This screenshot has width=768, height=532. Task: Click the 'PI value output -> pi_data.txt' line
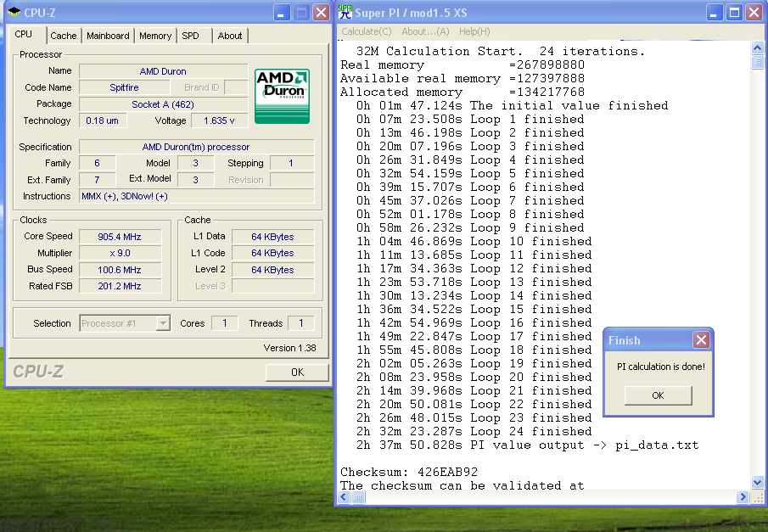pyautogui.click(x=527, y=445)
